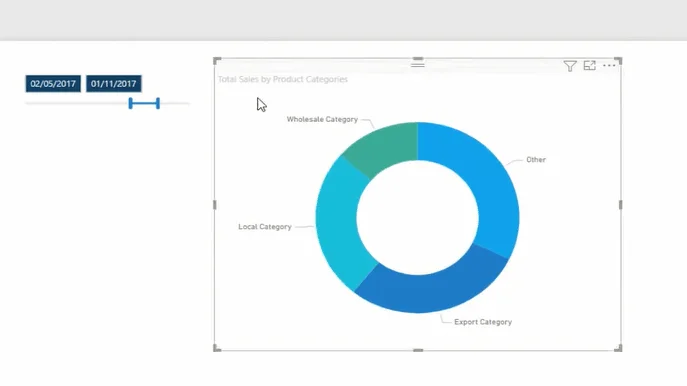Click the top-right corner resize handle
The image size is (687, 386).
[x=618, y=60]
